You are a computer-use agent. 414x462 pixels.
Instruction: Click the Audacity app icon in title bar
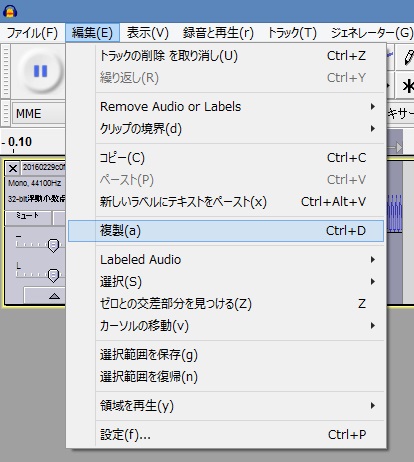coord(10,11)
